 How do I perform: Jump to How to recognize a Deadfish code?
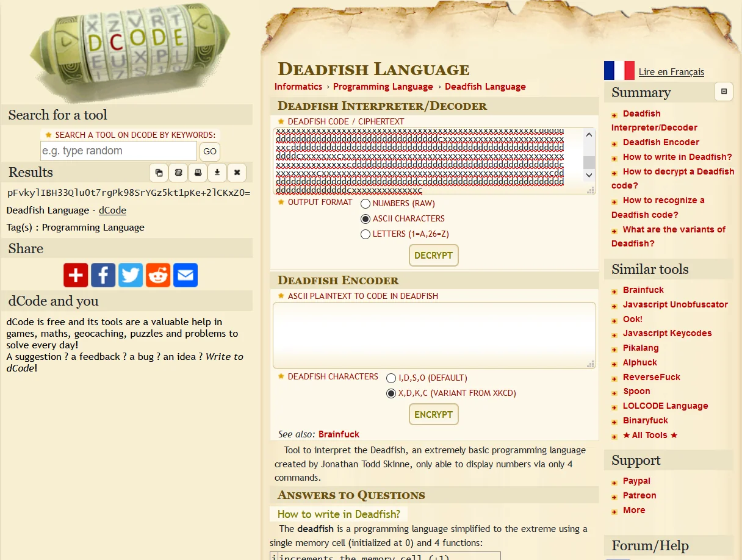[x=658, y=207]
